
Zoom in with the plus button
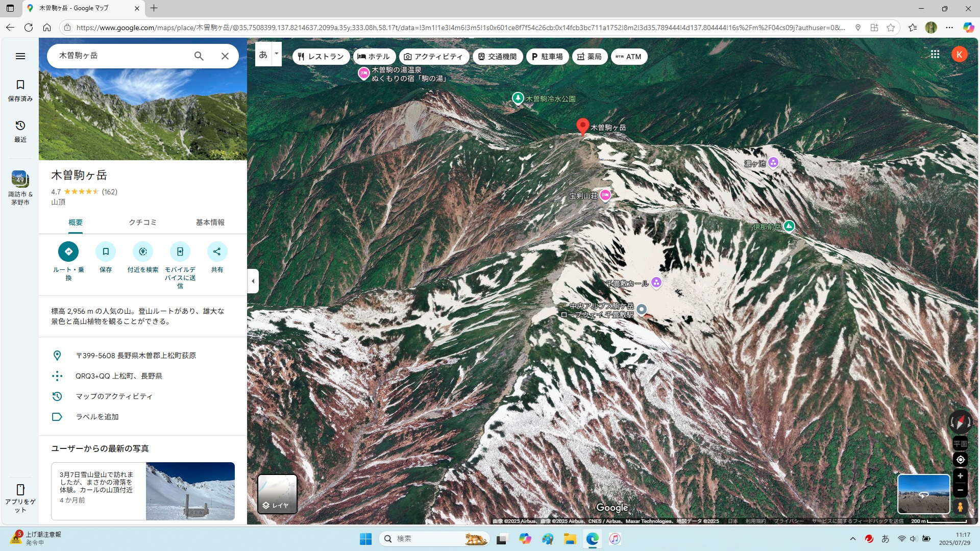960,476
